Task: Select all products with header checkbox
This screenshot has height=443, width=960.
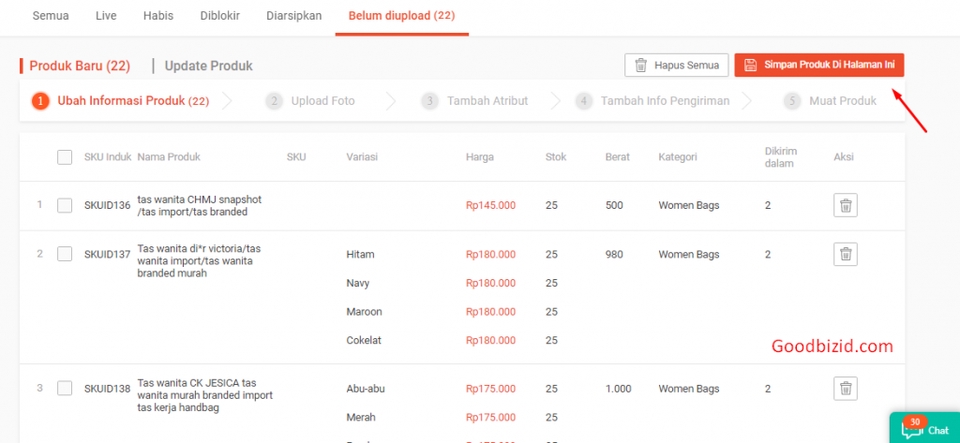Action: click(64, 157)
